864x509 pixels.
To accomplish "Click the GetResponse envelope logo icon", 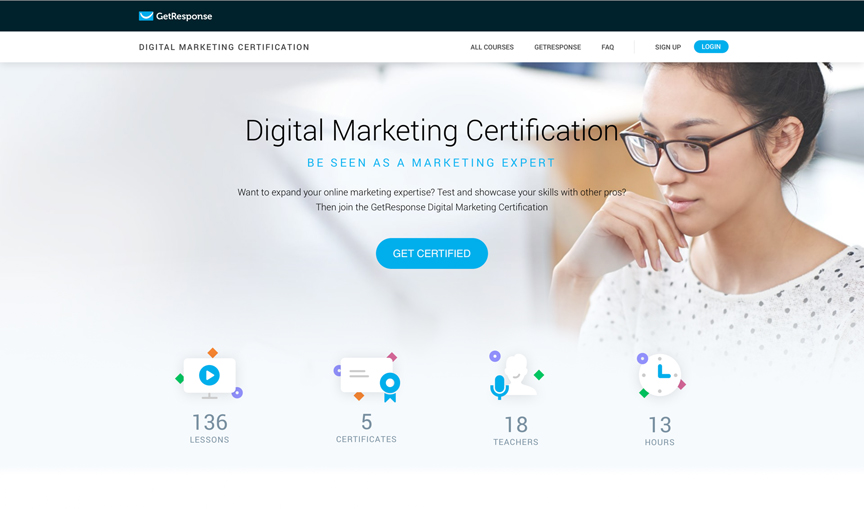I will pyautogui.click(x=146, y=16).
